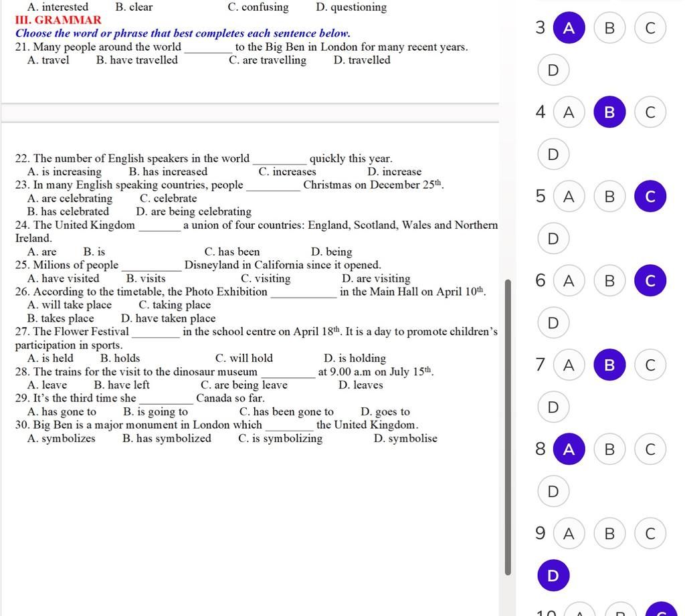Click option 'B. takes place' in question 26

click(61, 318)
